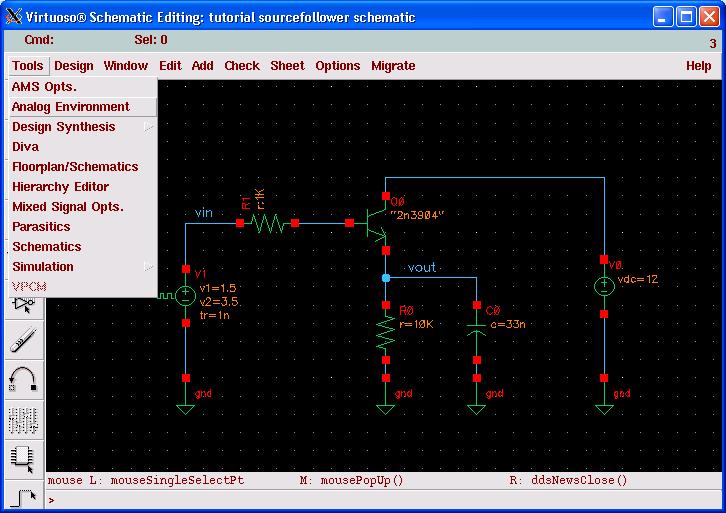
Task: Select resistor R1 zigzag symbol
Action: point(267,223)
